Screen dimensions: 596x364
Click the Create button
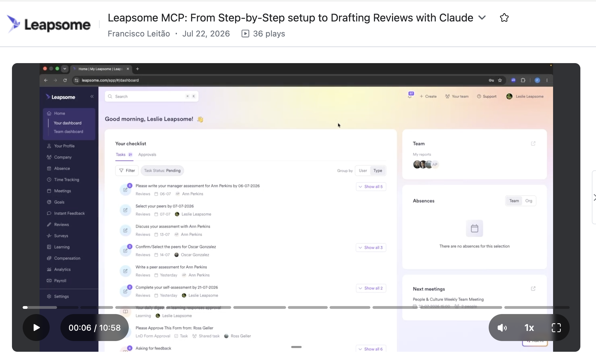click(428, 97)
